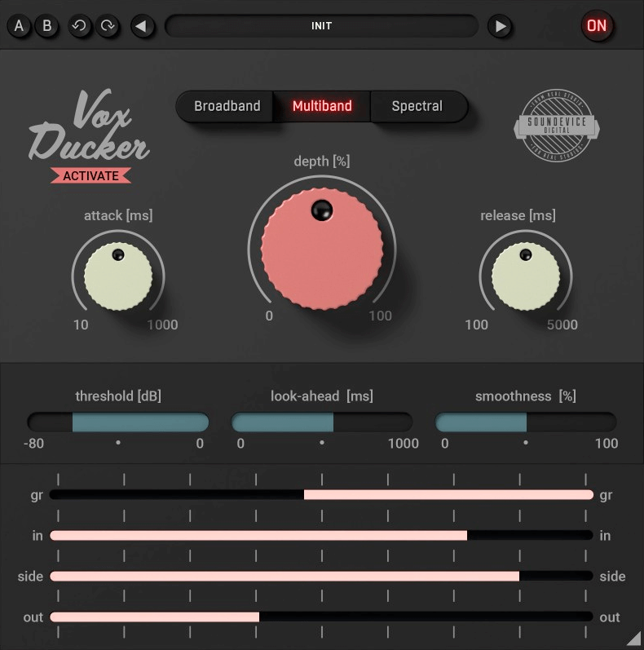Switch to Broadband mode
644x650 pixels.
tap(227, 106)
